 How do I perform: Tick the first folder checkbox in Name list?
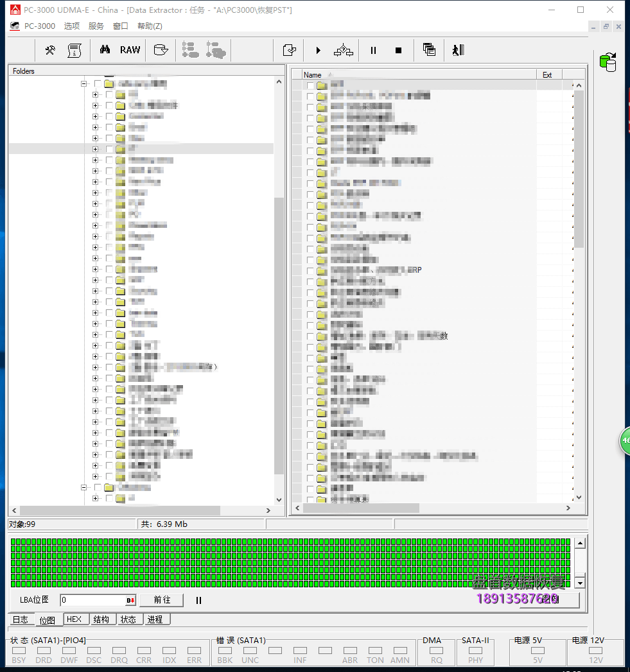click(x=310, y=85)
